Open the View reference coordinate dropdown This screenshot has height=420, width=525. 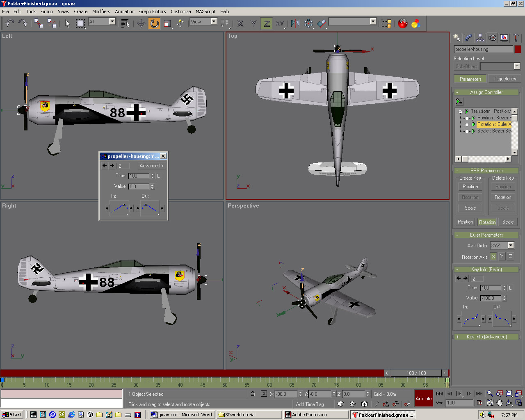(x=214, y=22)
